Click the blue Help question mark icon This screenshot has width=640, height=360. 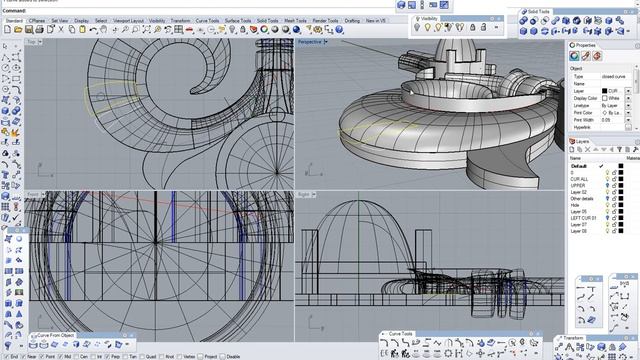[x=339, y=29]
